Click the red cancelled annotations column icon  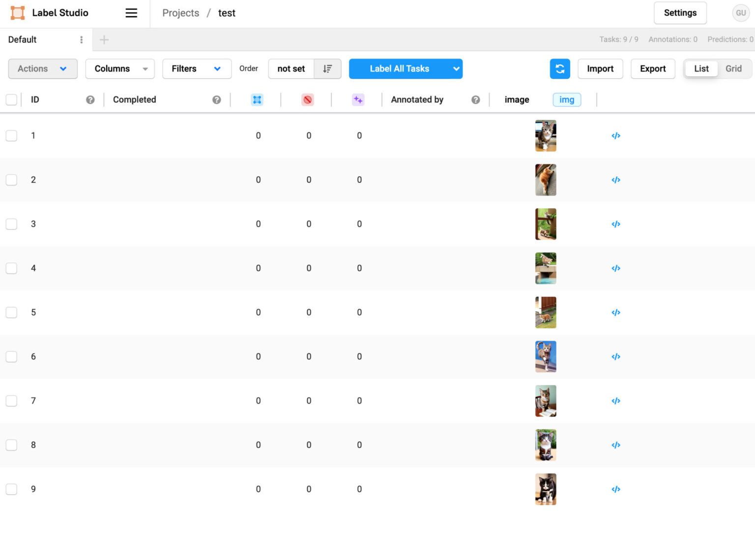pos(308,100)
